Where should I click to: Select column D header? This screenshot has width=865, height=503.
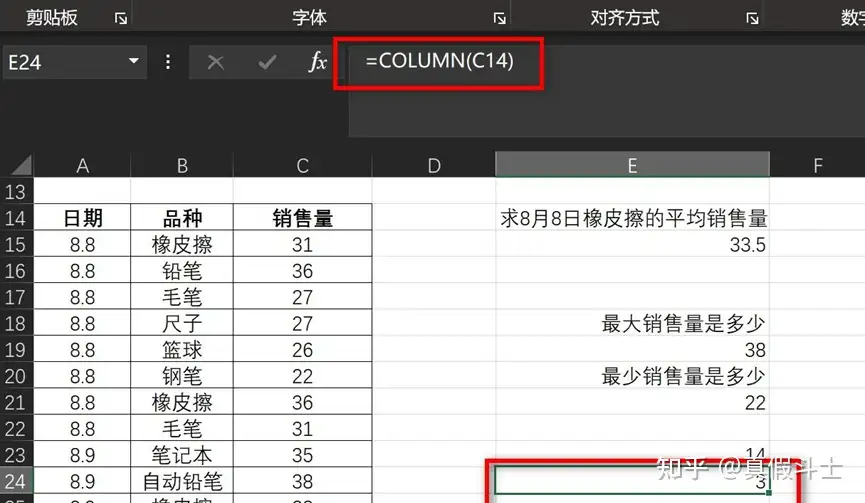(x=434, y=165)
